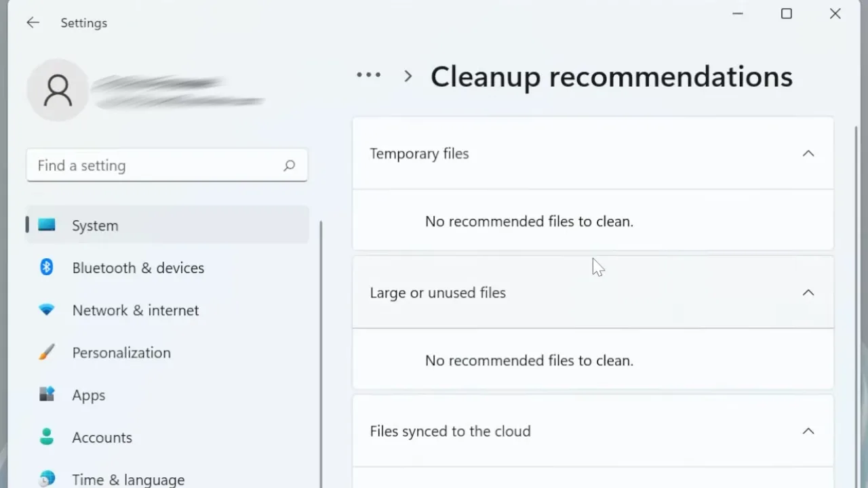The width and height of the screenshot is (868, 488).
Task: Select Bluetooth & devices from the navigation list
Action: click(x=138, y=268)
